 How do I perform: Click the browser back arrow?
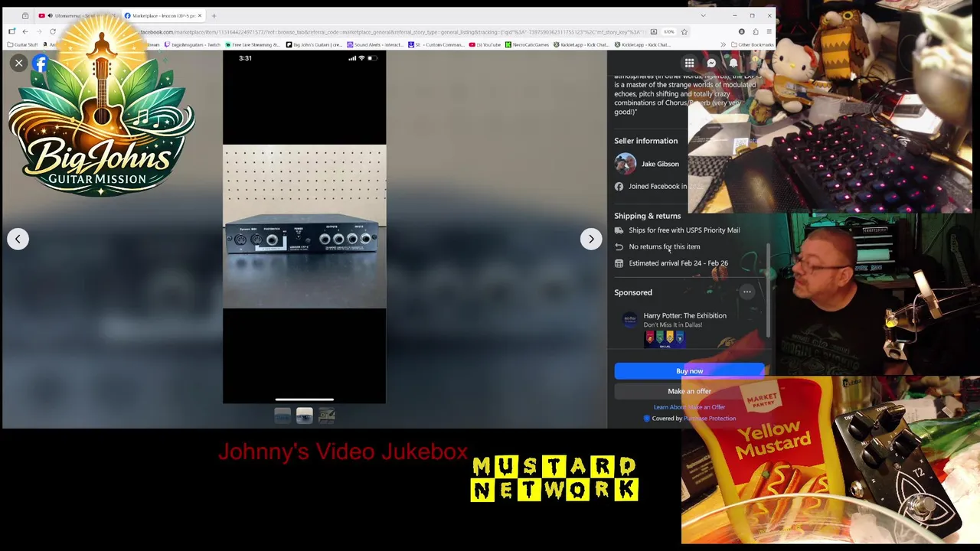[25, 31]
